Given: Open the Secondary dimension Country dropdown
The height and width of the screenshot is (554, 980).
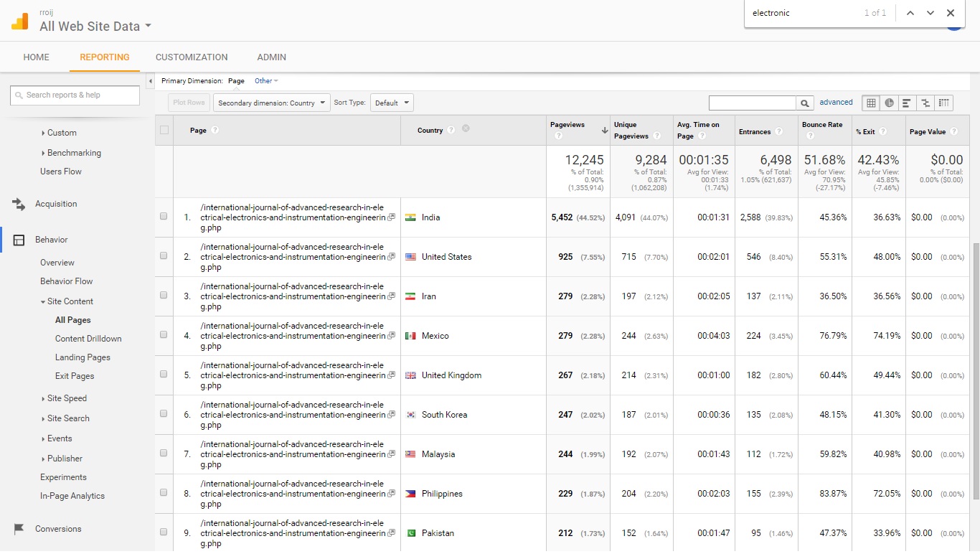Looking at the screenshot, I should (x=272, y=103).
